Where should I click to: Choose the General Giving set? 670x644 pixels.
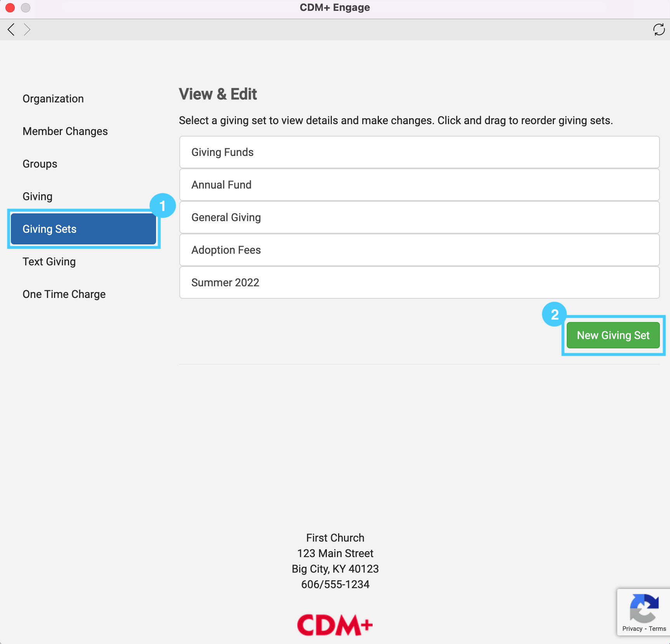point(419,218)
